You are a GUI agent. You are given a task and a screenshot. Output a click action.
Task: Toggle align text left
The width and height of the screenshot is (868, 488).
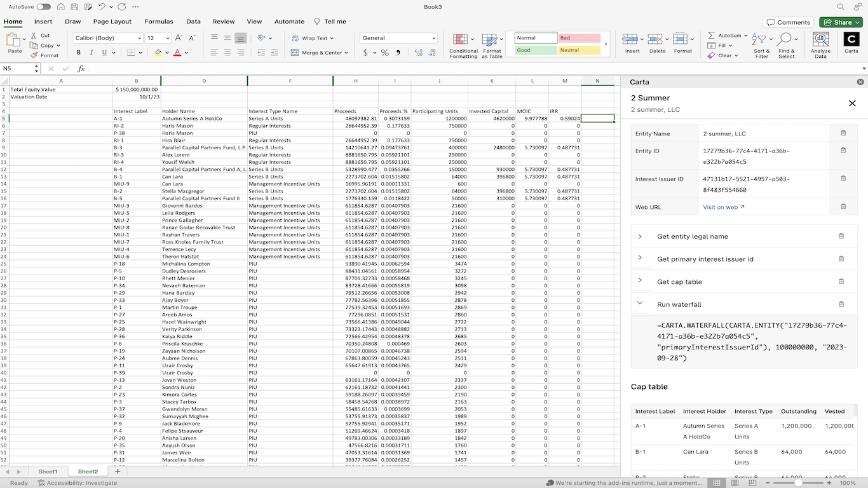(x=214, y=53)
